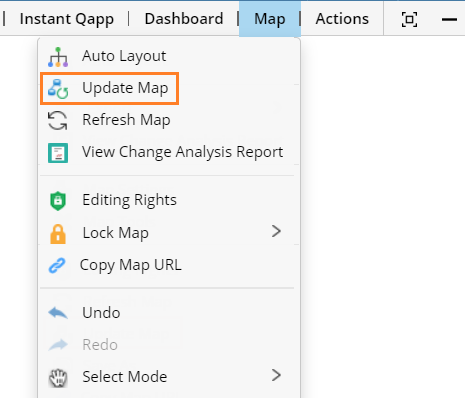The image size is (465, 398).
Task: Click the Select Mode hand icon
Action: tap(58, 378)
